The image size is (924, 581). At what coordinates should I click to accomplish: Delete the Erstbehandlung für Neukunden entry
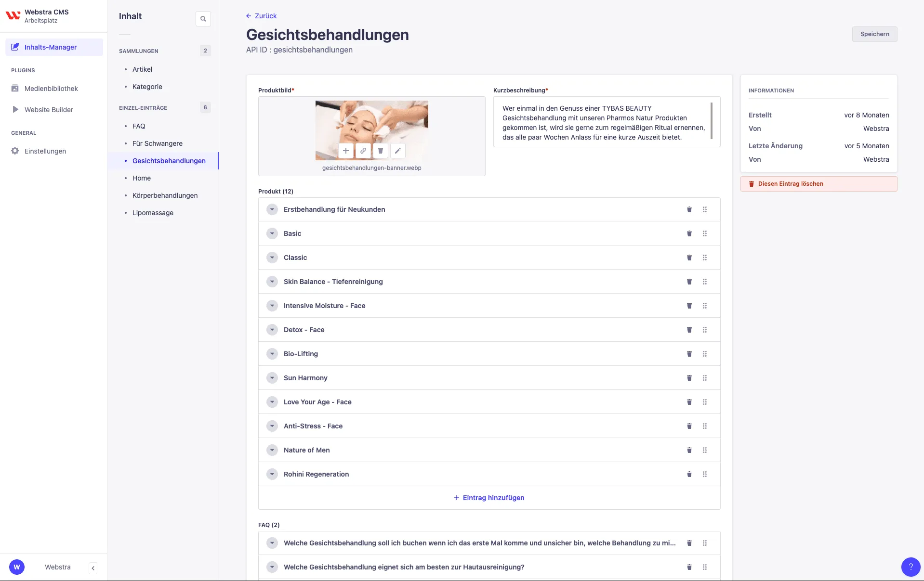[x=689, y=209]
